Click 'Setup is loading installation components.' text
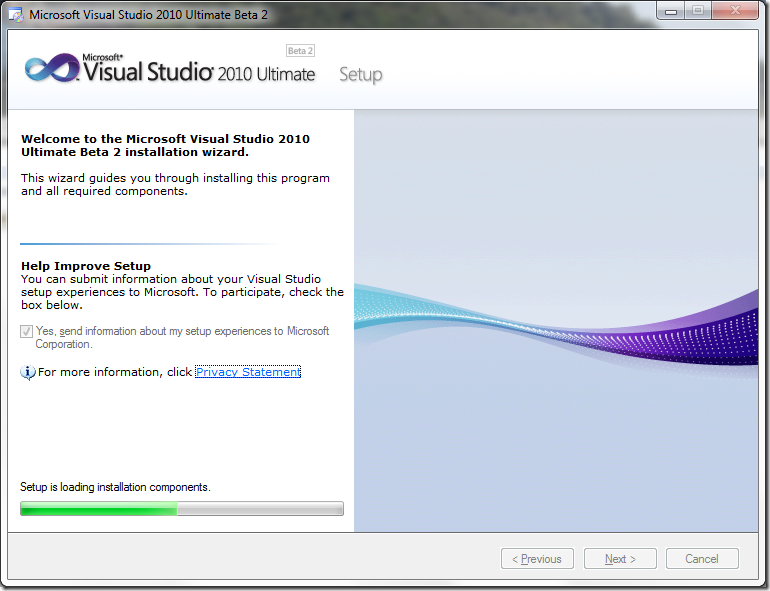 coord(115,487)
